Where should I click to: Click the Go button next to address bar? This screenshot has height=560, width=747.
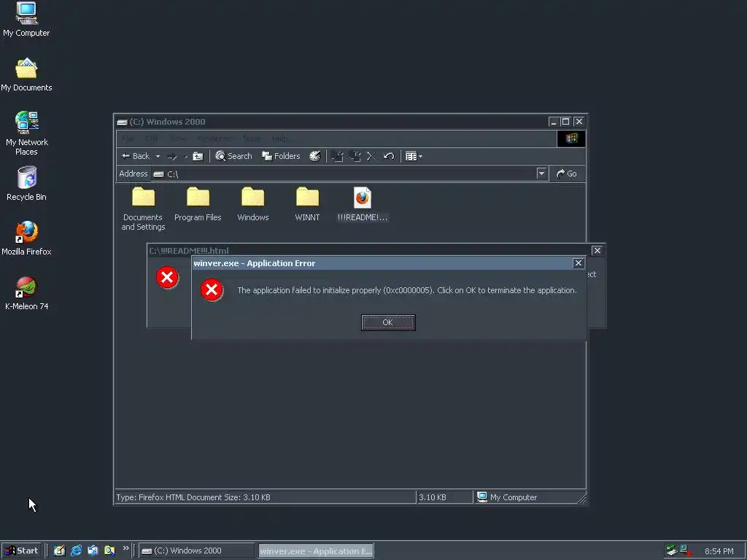[x=566, y=174]
